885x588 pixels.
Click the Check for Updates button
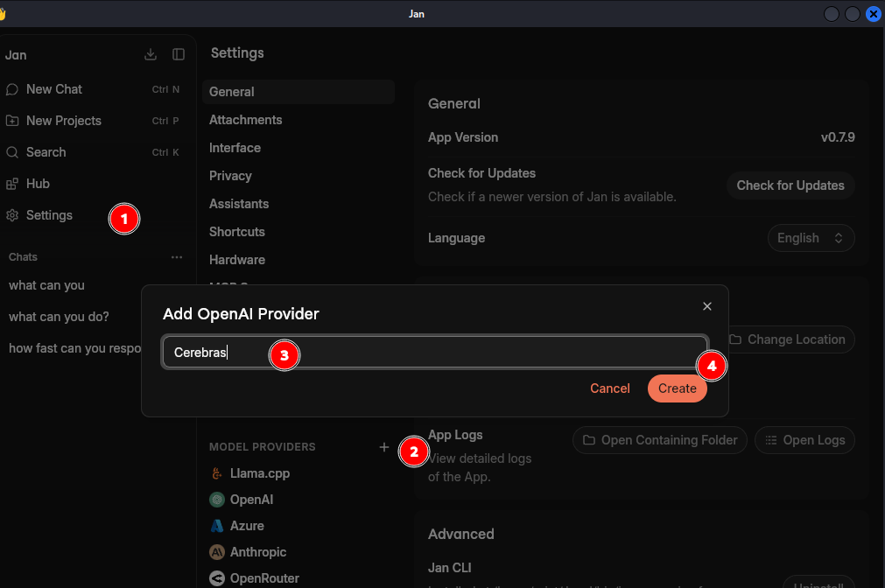790,185
